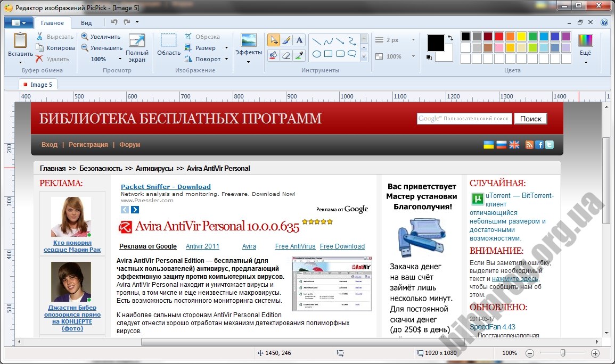Select the Image 5 document tab

tap(38, 85)
